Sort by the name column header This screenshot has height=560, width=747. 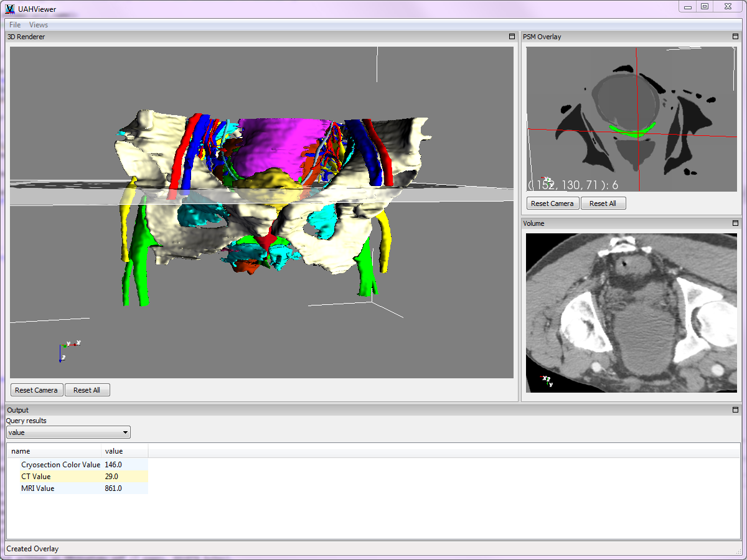click(54, 451)
